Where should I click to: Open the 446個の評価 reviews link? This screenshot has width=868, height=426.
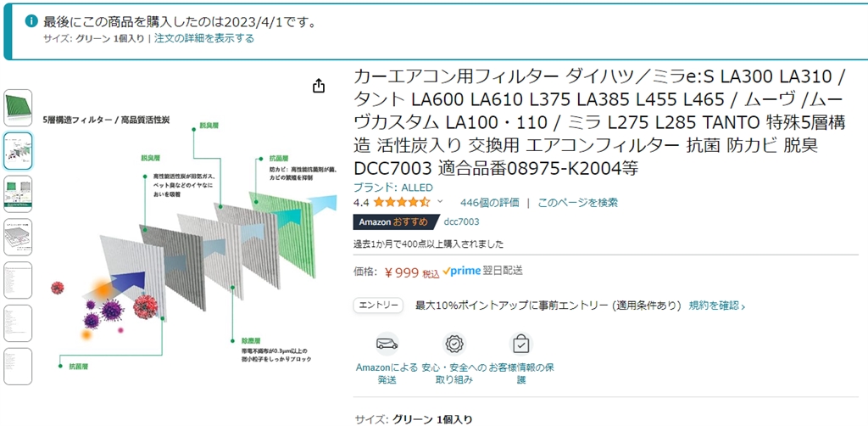pos(489,202)
